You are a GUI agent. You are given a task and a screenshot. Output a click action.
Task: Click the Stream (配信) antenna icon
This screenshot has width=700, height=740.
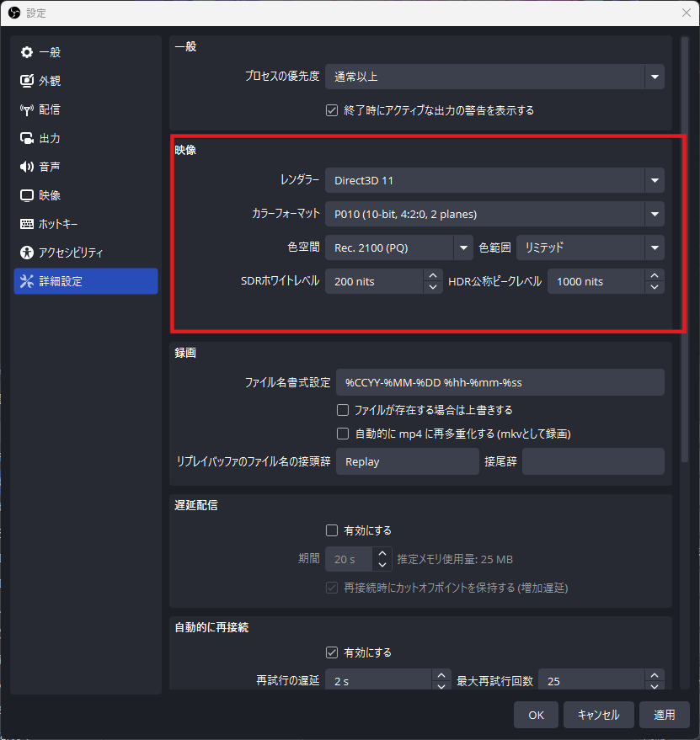click(27, 109)
